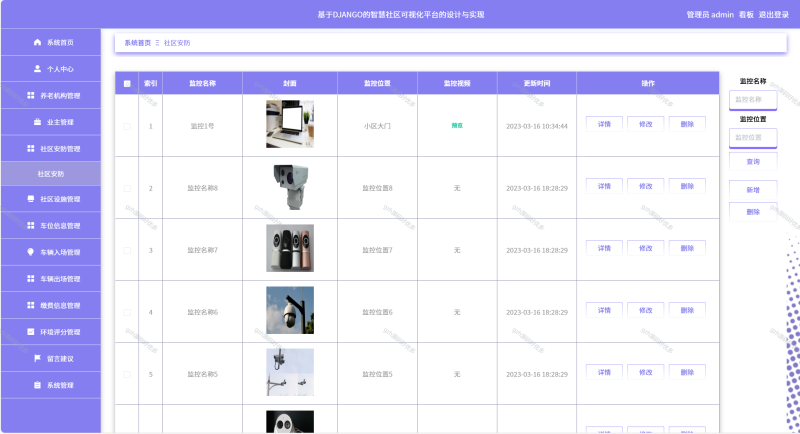800x434 pixels.
Task: Click the 监控名称 column header
Action: [203, 83]
